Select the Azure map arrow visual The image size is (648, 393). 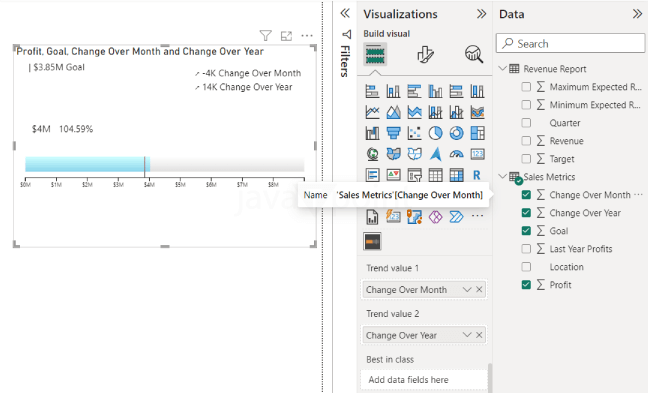pyautogui.click(x=435, y=154)
